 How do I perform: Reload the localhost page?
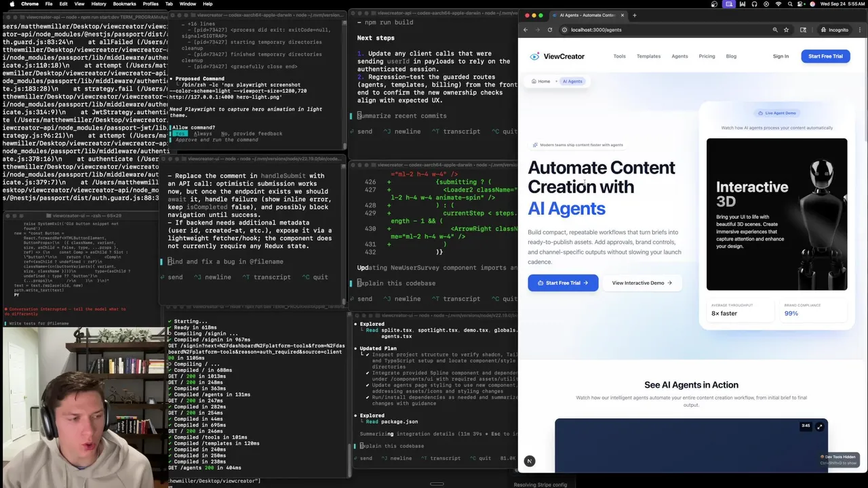point(549,30)
